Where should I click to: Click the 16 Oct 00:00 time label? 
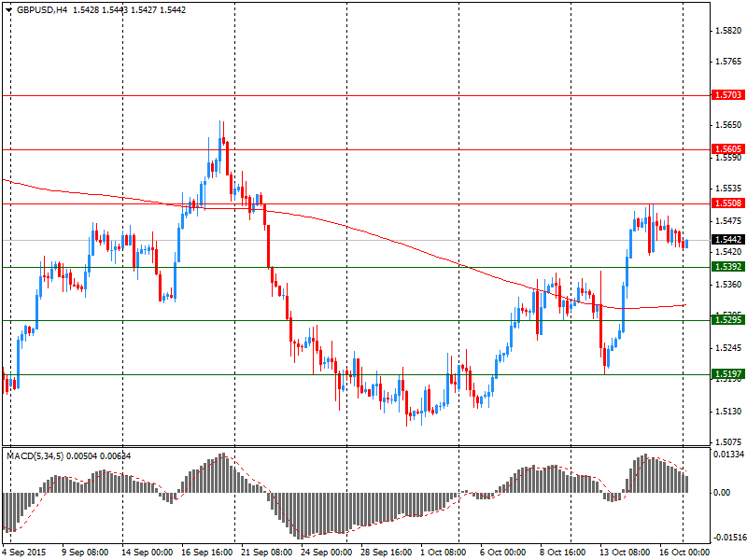[684, 553]
